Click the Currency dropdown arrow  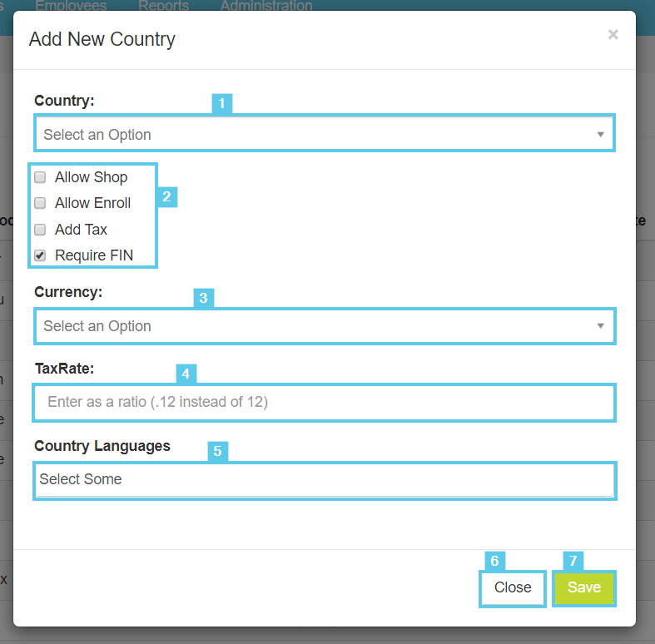[600, 326]
